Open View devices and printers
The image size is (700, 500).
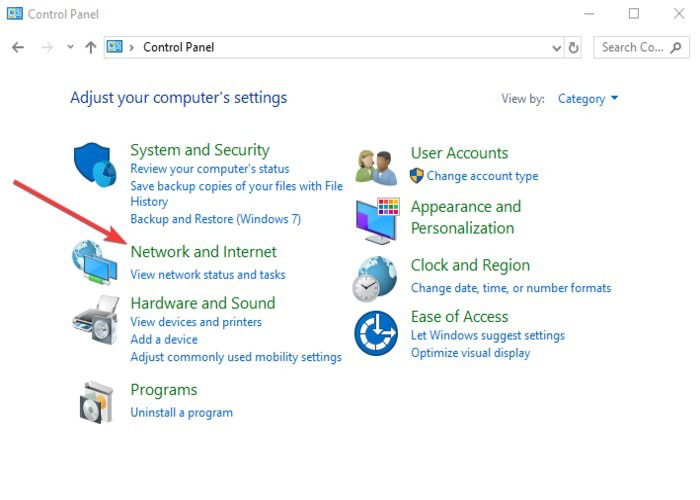(196, 322)
